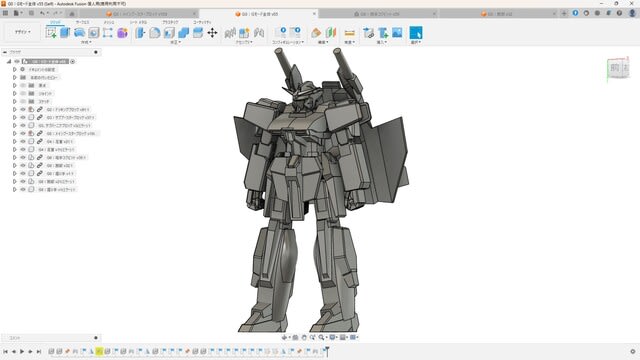Open the purple Create Form tool
The height and width of the screenshot is (360, 640).
pyautogui.click(x=122, y=33)
